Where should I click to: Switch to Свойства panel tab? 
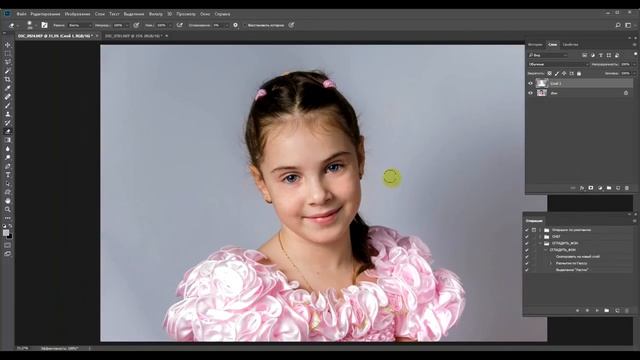coord(570,44)
